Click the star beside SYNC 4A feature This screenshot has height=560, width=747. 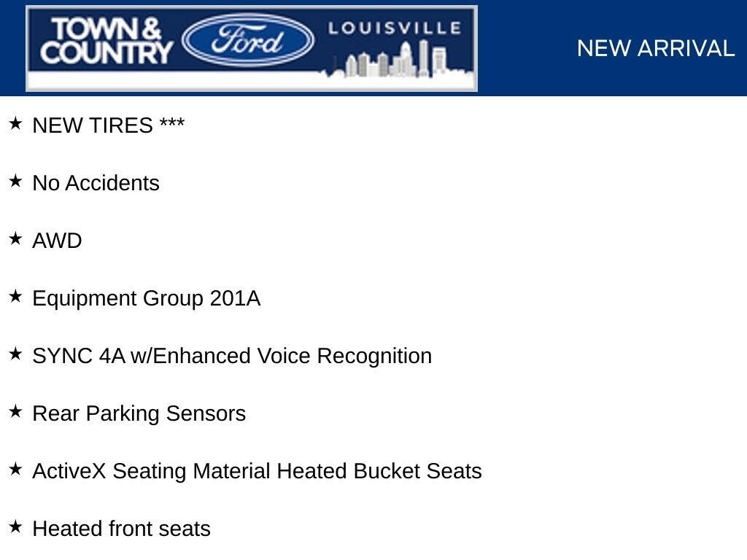coord(15,354)
